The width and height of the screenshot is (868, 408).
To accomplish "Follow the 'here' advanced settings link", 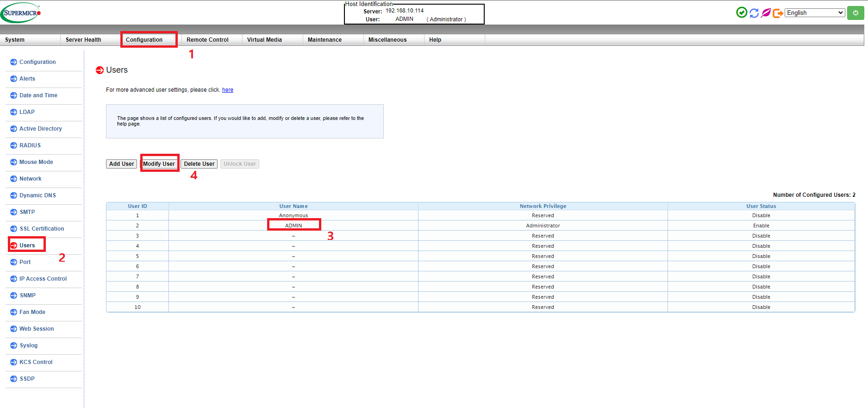I will click(x=227, y=90).
